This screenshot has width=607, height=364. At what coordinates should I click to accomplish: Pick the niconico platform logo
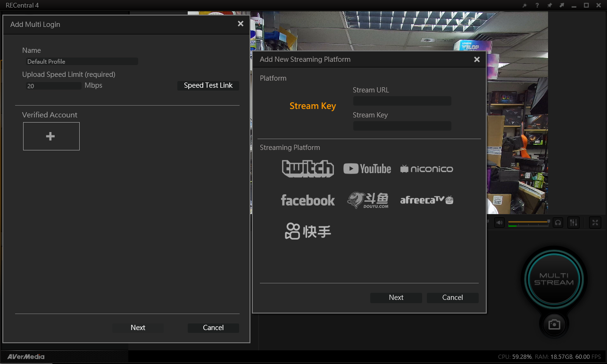[x=426, y=169]
